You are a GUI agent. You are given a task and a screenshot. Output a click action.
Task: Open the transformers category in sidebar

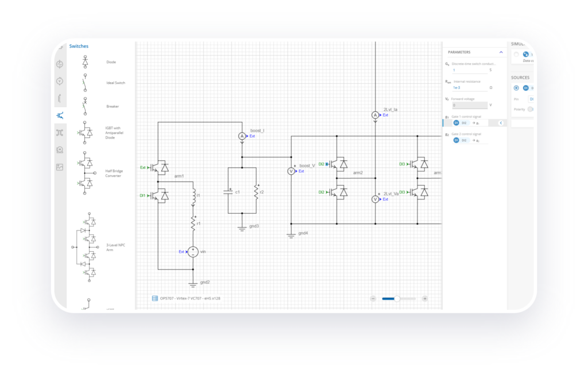tap(60, 133)
